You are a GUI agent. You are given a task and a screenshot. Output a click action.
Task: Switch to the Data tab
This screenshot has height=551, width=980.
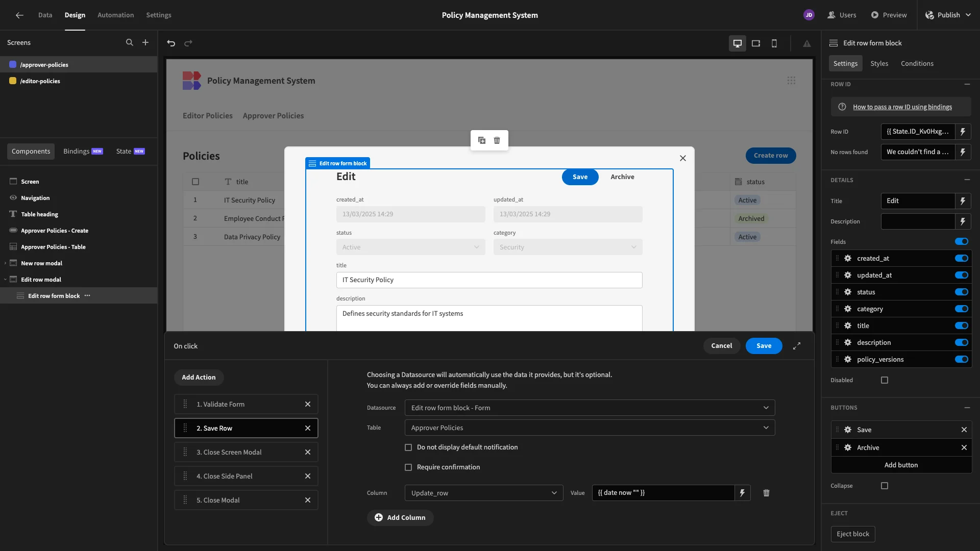click(x=45, y=15)
